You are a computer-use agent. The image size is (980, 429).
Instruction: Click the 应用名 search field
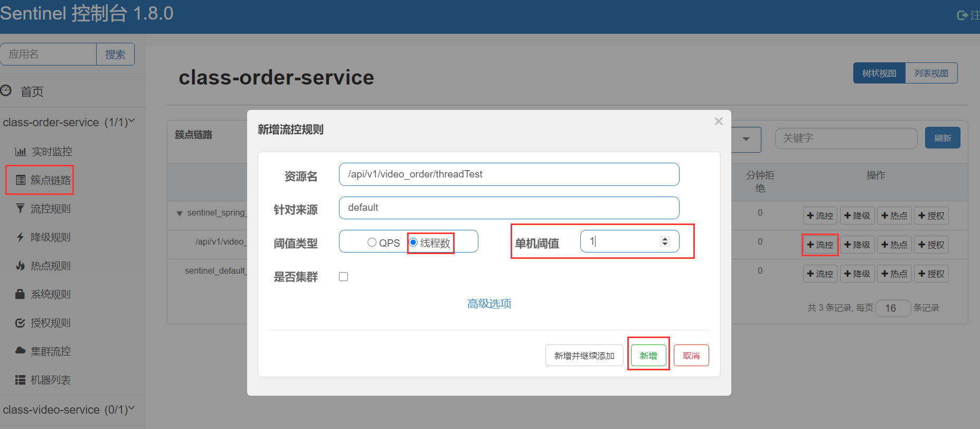(x=49, y=54)
